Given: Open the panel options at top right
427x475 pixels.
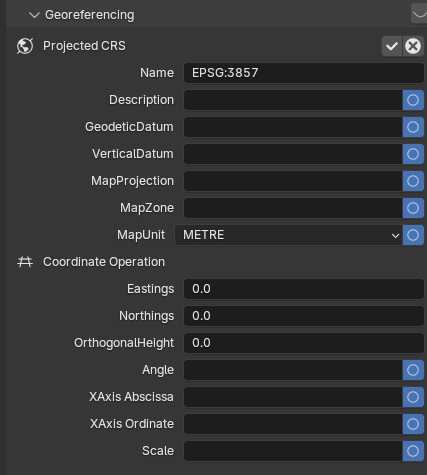Looking at the screenshot, I should (419, 14).
